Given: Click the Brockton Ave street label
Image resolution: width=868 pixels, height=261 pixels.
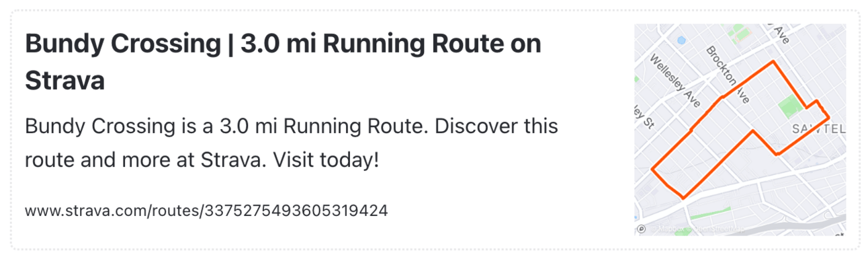Looking at the screenshot, I should point(727,75).
